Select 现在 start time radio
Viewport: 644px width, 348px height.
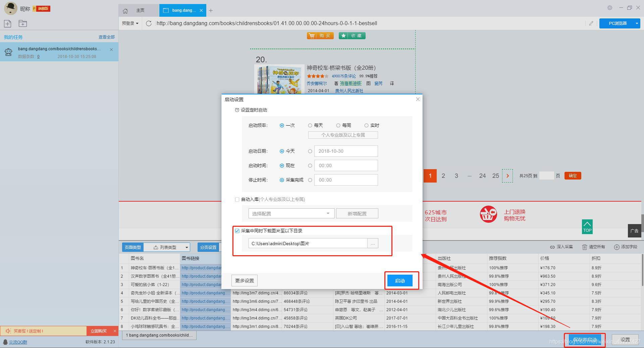[x=282, y=166]
